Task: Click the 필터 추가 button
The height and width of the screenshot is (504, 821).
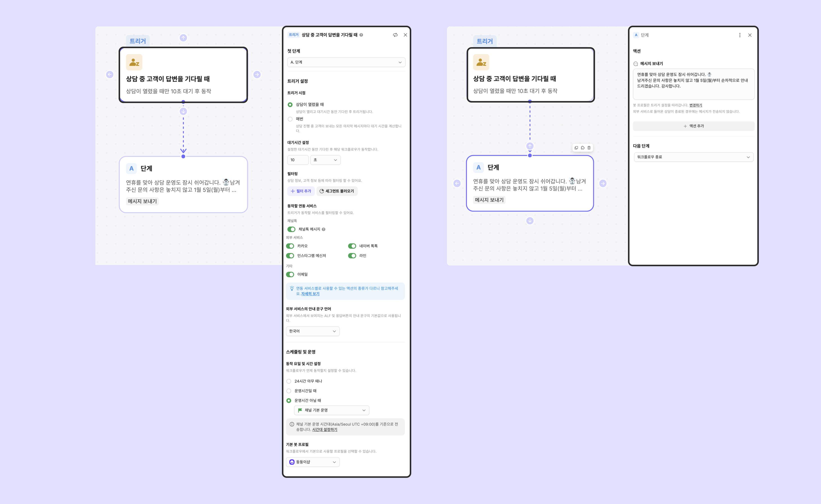Action: tap(301, 191)
